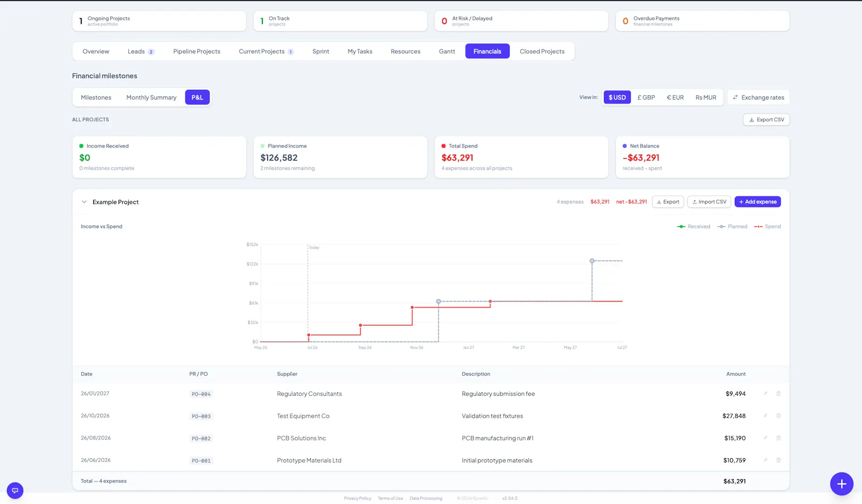862x504 pixels.
Task: Show the Milestones sub-tab
Action: pos(96,97)
